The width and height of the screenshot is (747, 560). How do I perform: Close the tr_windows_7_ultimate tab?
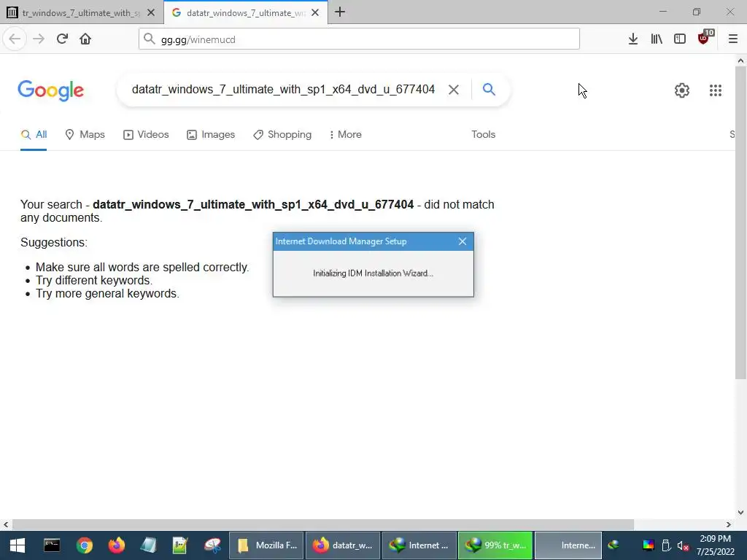tap(151, 13)
